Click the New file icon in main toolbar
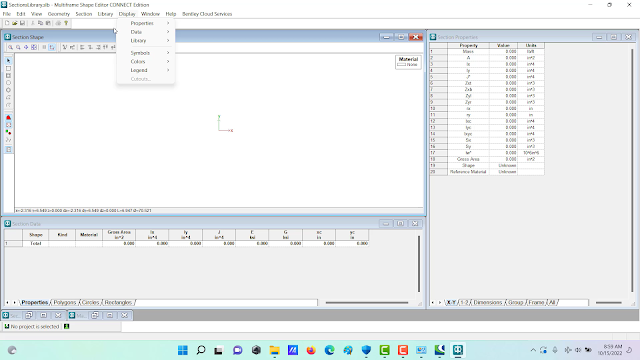Viewport: 640px width, 360px height. 7,23
